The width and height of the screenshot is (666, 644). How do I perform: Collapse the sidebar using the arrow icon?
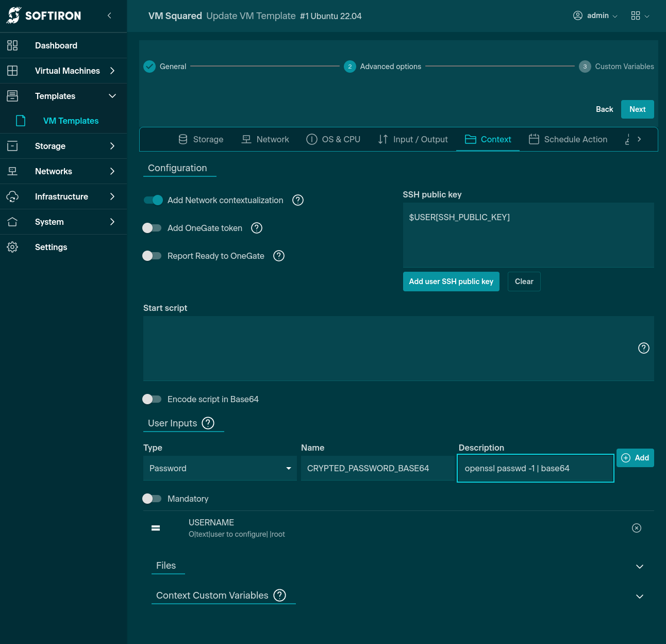click(x=109, y=15)
